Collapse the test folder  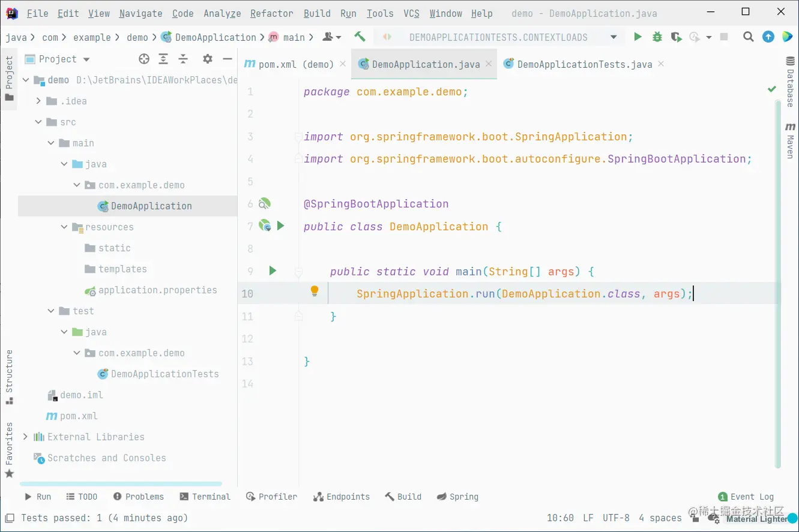52,311
